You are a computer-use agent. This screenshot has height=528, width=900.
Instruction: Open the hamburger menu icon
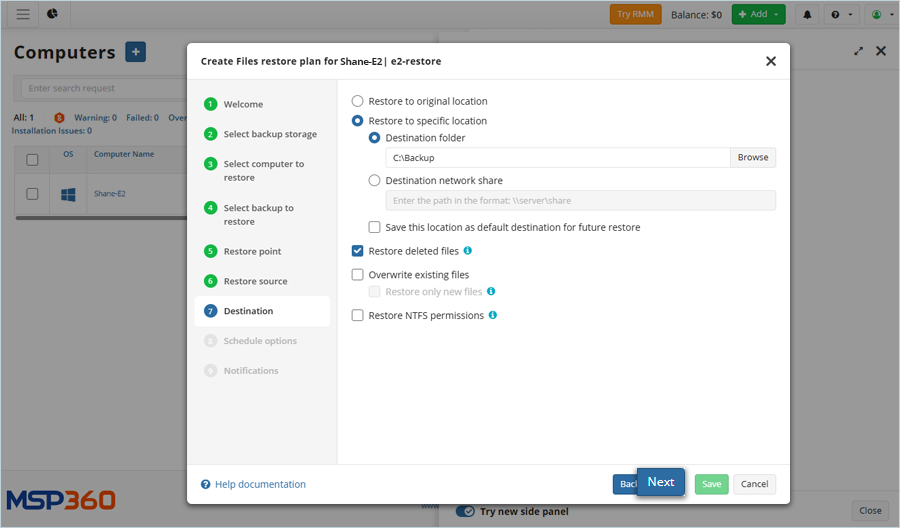pos(23,14)
